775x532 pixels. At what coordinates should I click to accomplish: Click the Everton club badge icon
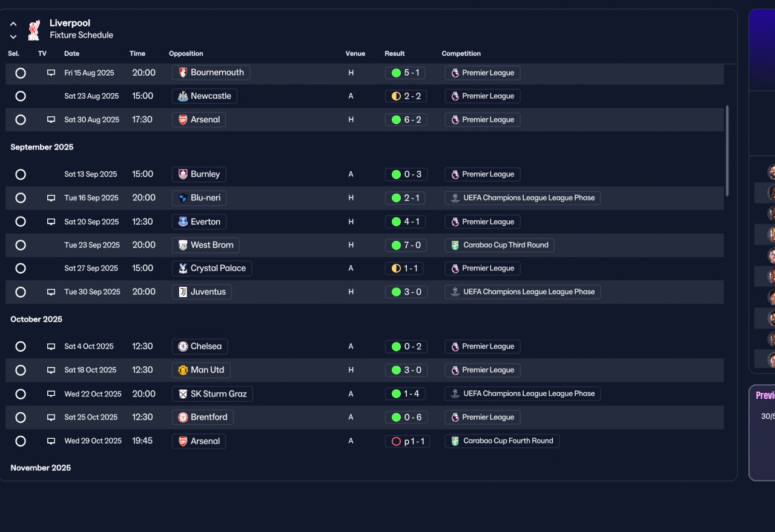click(183, 222)
